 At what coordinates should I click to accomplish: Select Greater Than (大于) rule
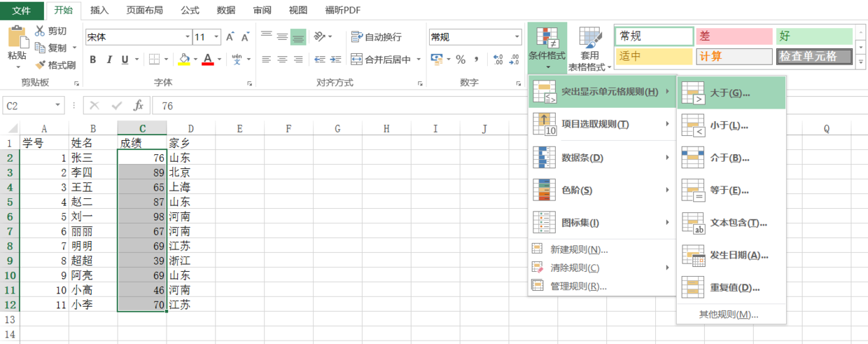click(x=731, y=92)
